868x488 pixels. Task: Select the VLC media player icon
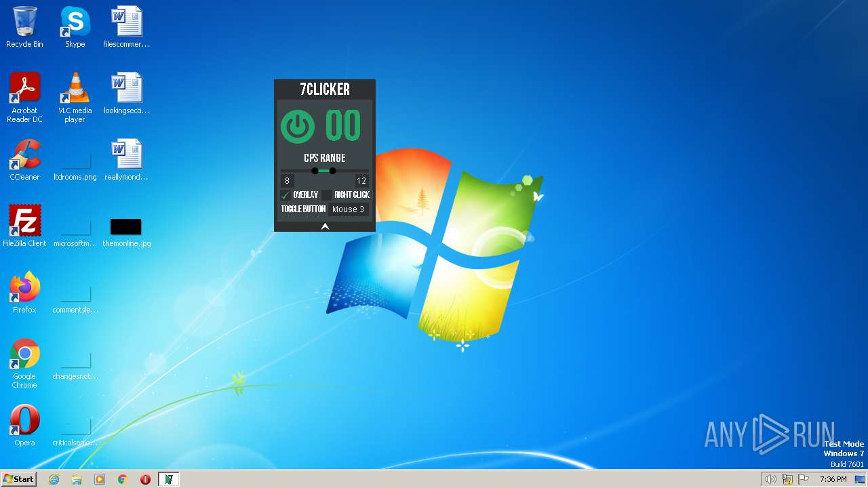(75, 98)
